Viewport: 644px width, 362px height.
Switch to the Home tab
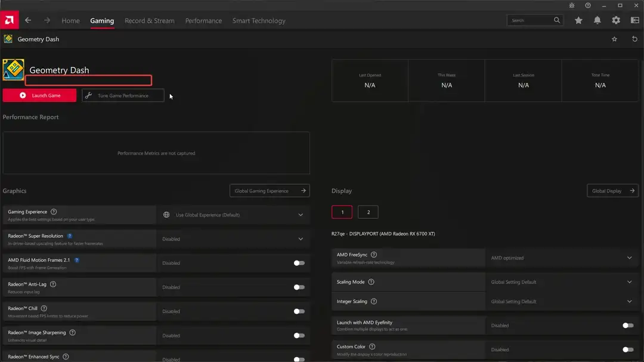coord(70,20)
